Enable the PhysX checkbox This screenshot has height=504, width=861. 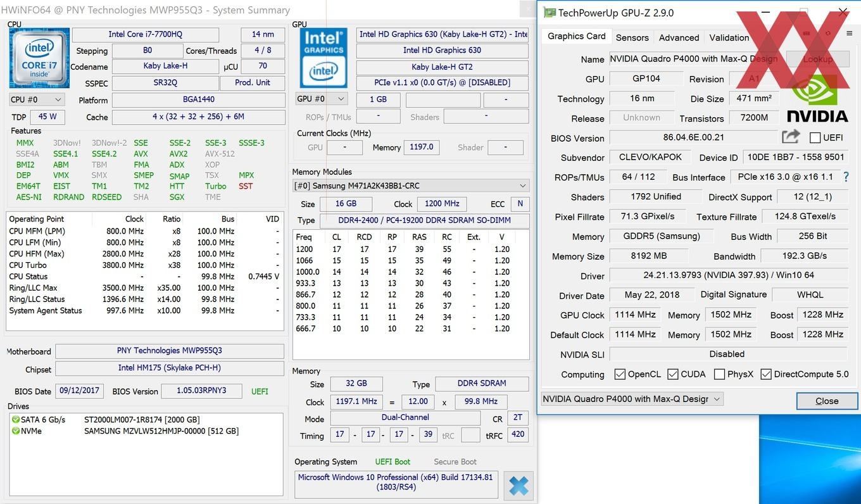pos(719,374)
